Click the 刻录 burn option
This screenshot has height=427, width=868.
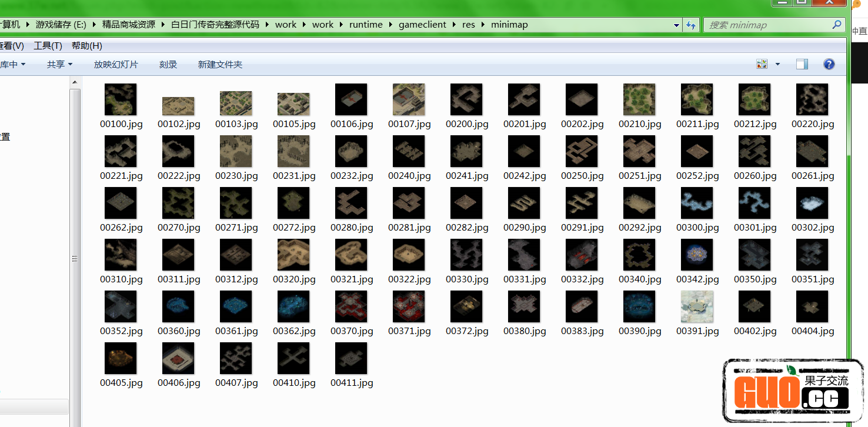(x=168, y=65)
